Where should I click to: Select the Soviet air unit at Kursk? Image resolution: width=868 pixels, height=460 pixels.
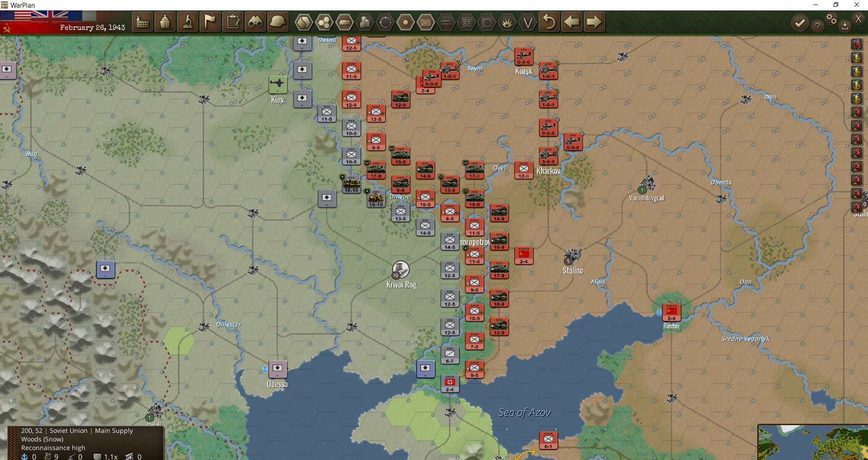[524, 57]
